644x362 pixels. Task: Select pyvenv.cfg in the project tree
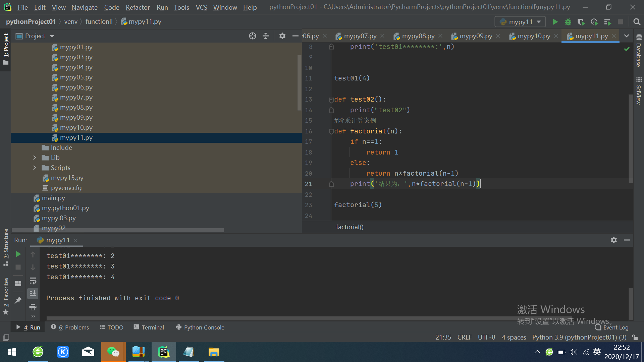coord(66,188)
